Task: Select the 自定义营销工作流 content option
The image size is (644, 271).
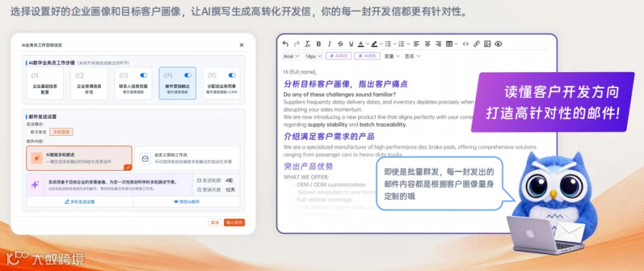Action: click(x=187, y=158)
